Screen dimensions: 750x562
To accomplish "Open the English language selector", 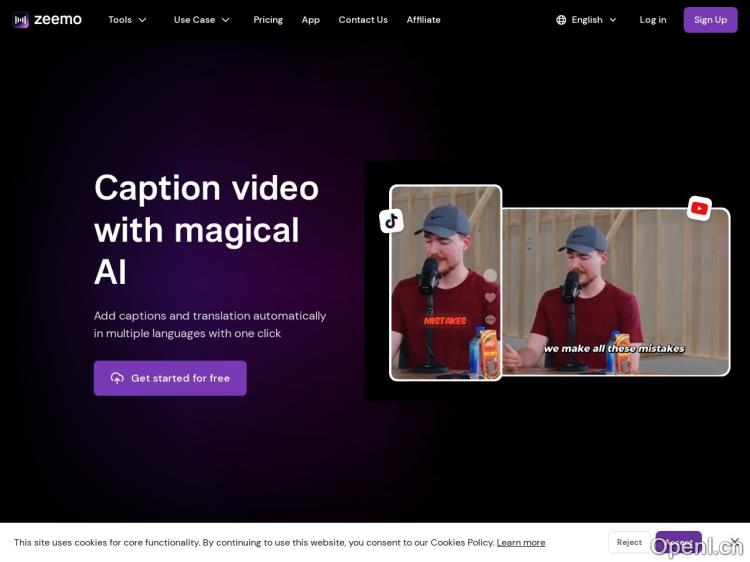I will pos(587,20).
